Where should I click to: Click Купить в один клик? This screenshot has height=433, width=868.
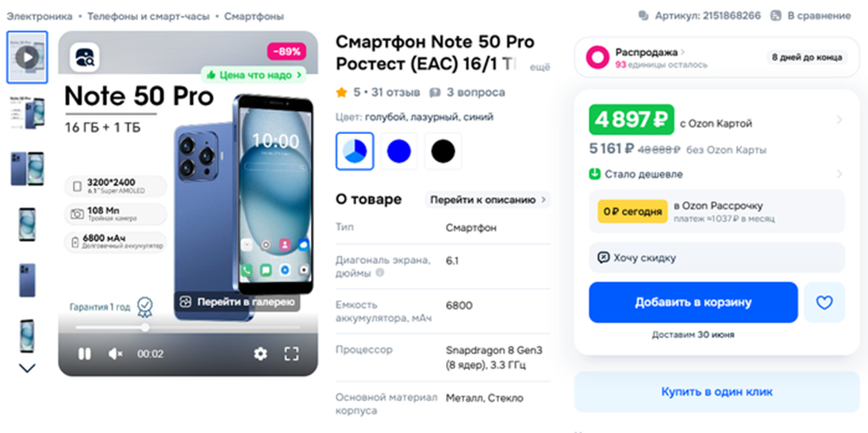tap(717, 392)
